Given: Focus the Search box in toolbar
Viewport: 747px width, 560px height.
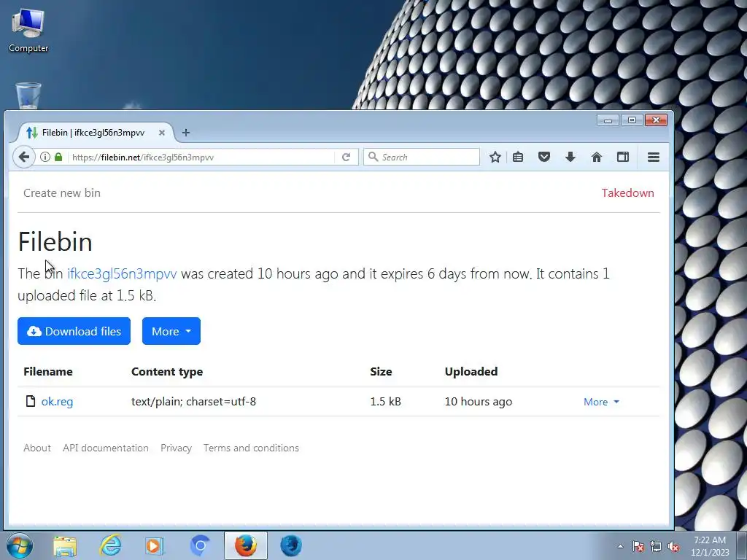Looking at the screenshot, I should tap(422, 157).
